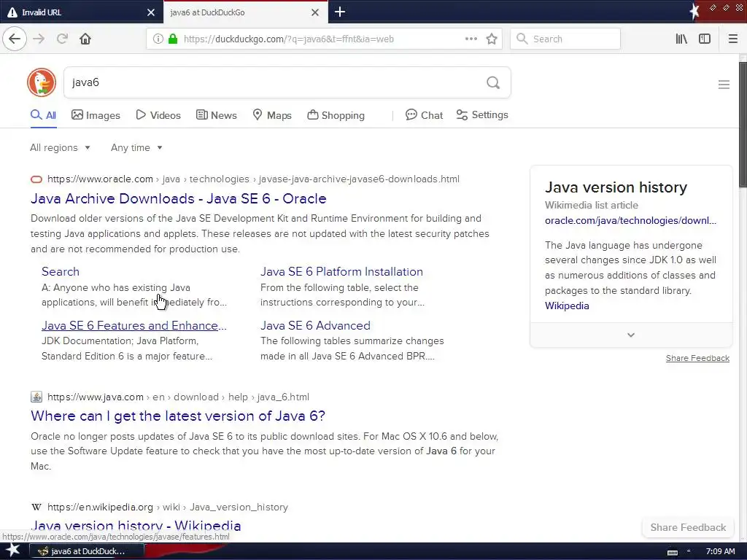Reload the page with the refresh icon
The image size is (747, 560).
62,39
